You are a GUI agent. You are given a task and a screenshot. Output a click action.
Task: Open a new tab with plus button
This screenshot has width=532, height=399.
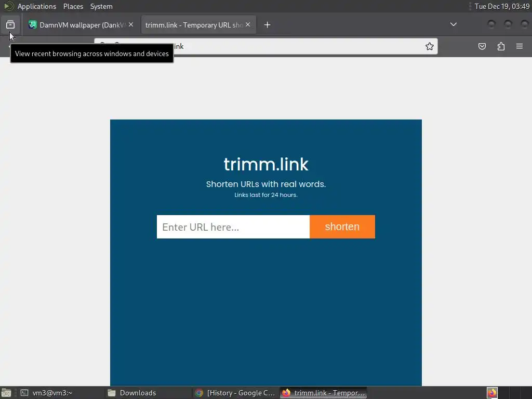268,25
